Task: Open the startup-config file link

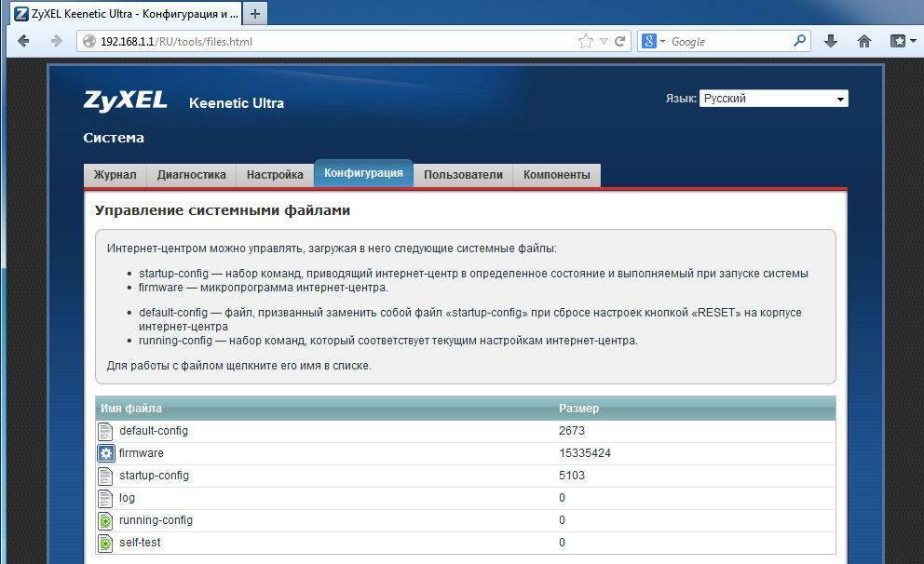Action: [154, 476]
